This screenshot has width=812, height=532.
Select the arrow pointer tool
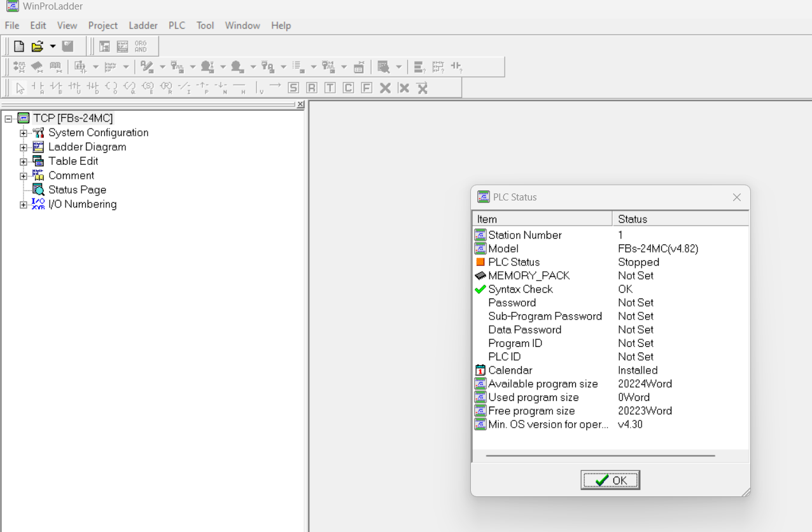(x=20, y=88)
